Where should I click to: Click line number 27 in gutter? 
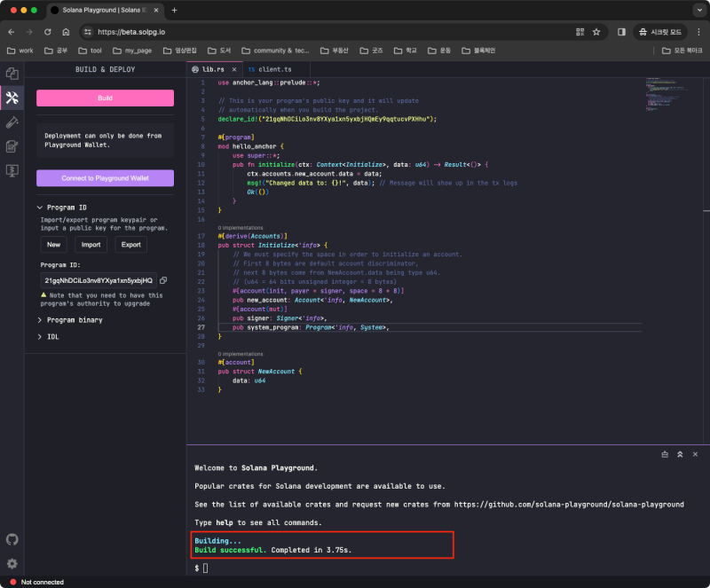pyautogui.click(x=201, y=327)
